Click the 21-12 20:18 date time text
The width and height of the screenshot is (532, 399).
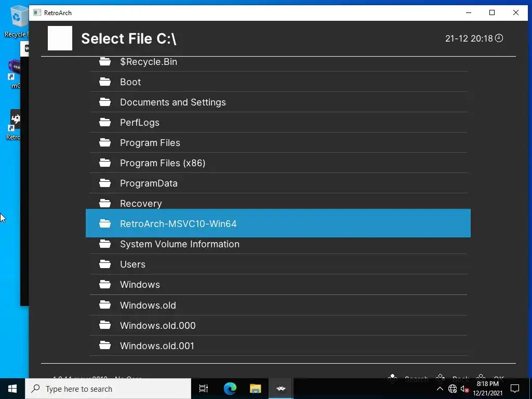[x=469, y=38]
